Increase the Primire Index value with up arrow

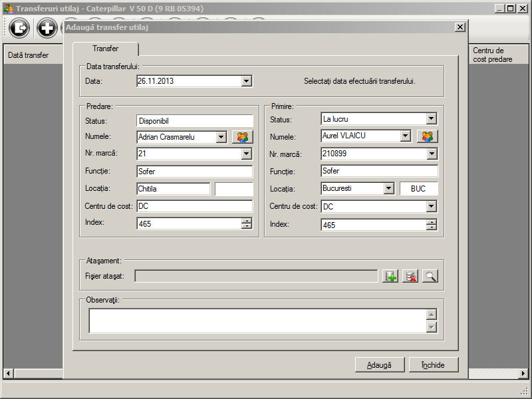click(431, 222)
